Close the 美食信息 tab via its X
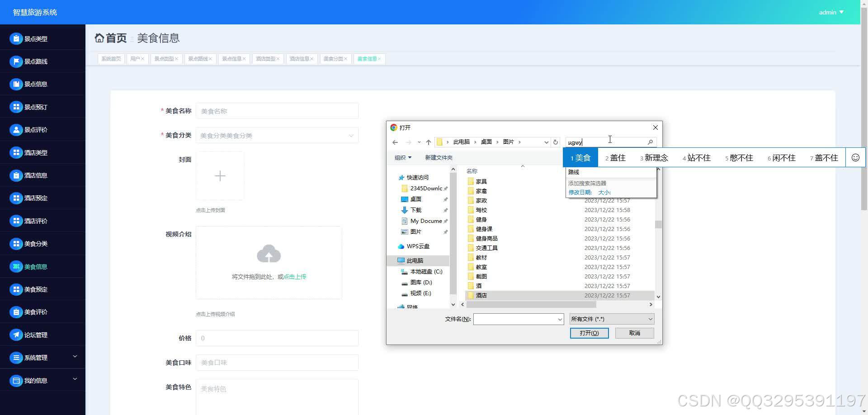The height and width of the screenshot is (415, 868). pyautogui.click(x=379, y=59)
